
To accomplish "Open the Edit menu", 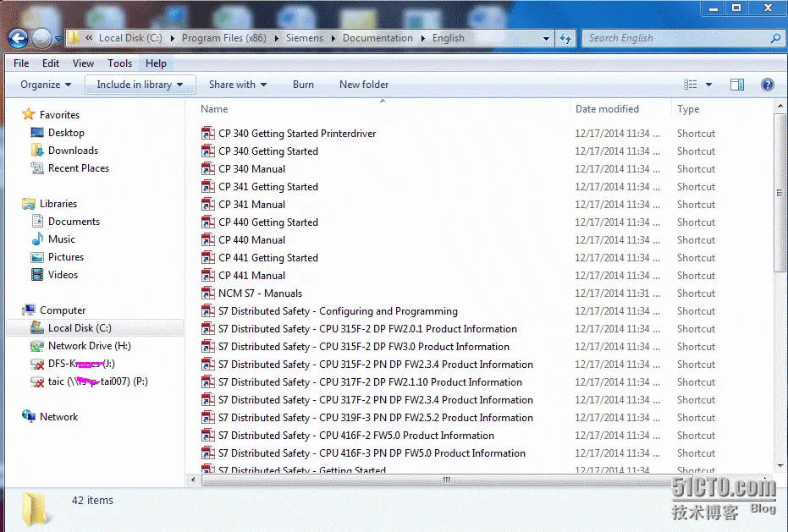I will (50, 63).
